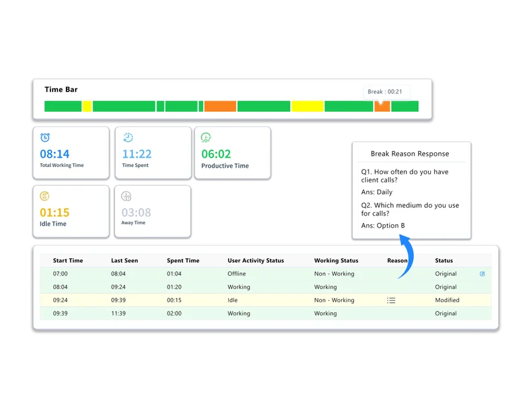The height and width of the screenshot is (408, 532).
Task: Click spent time 01:04 cell
Action: click(174, 274)
